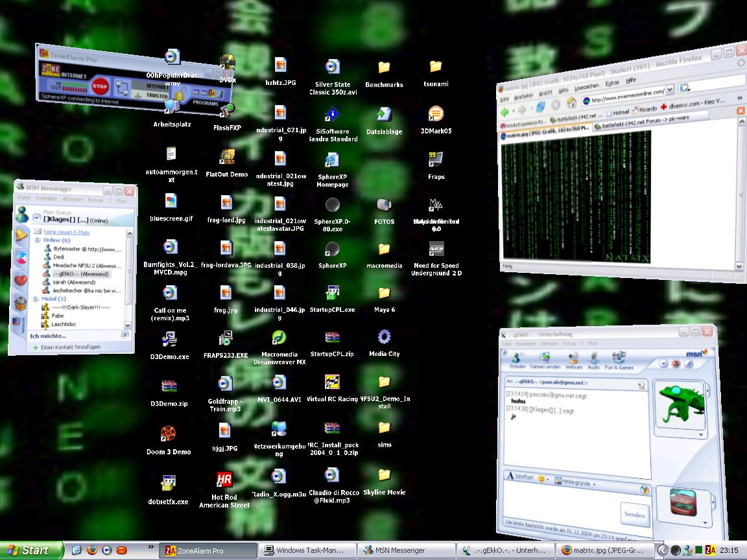Screen dimensions: 747x560
Task: Select the Macromedia Dreamweaver MX icon
Action: point(279,347)
